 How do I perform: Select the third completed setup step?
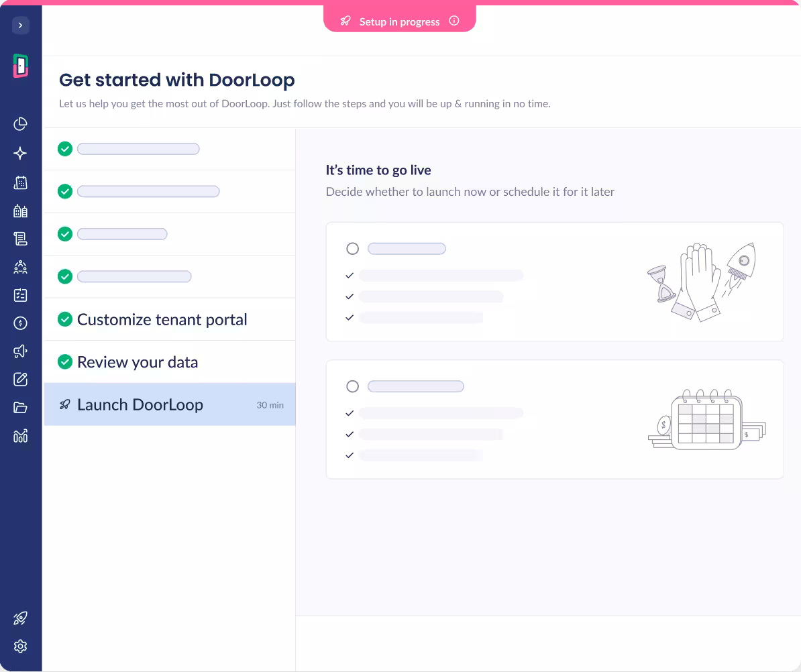[170, 234]
